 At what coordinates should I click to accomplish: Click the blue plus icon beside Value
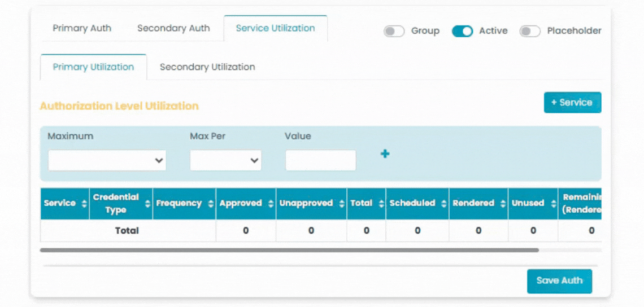385,153
